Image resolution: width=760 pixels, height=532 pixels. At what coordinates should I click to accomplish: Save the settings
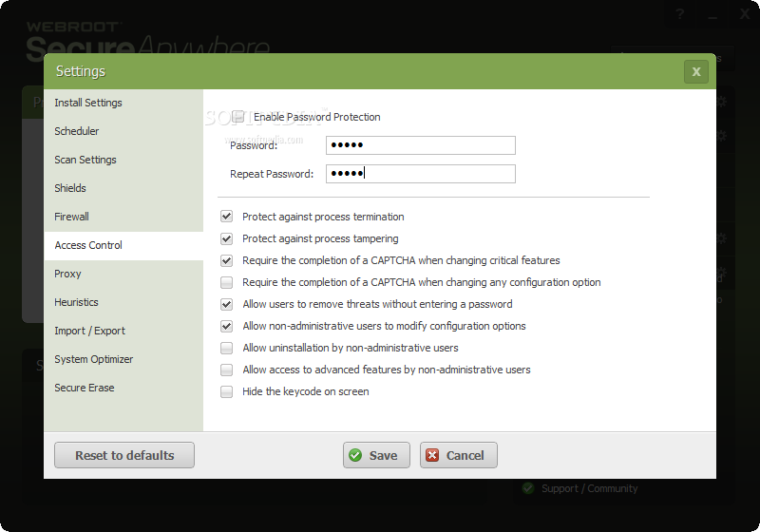[376, 455]
